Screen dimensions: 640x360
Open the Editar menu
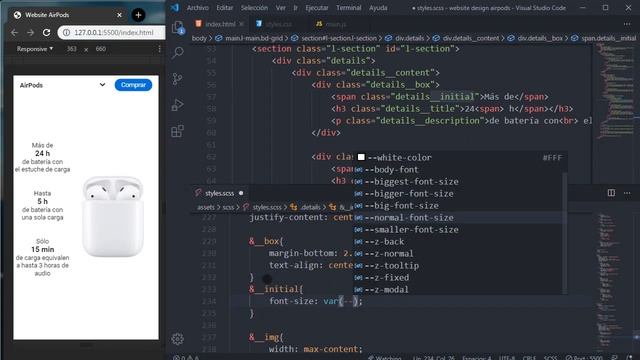224,8
